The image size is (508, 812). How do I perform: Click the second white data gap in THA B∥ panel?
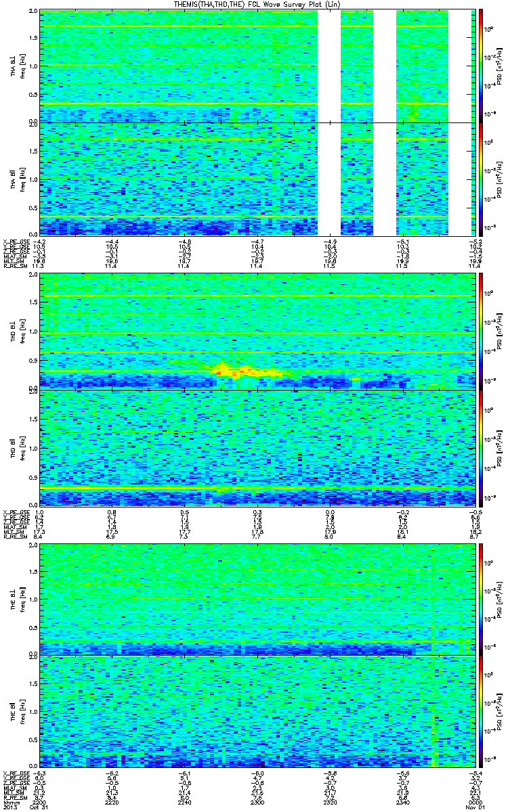click(385, 180)
